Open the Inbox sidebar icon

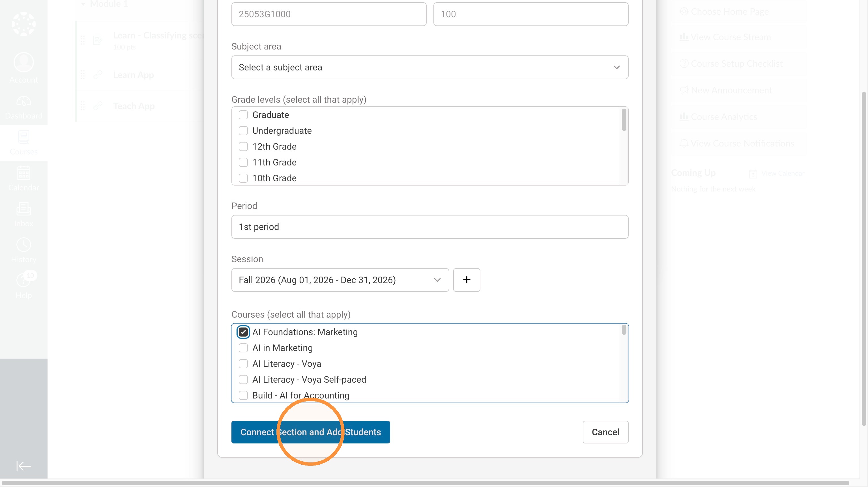pyautogui.click(x=23, y=209)
